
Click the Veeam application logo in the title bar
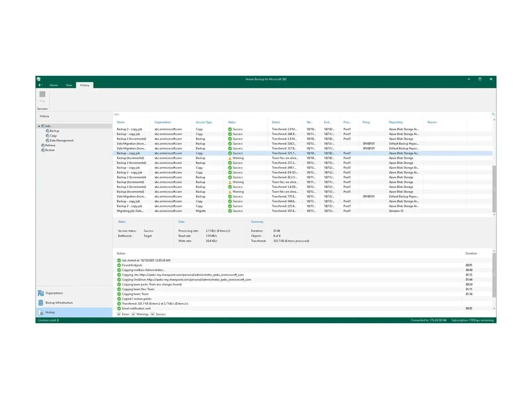point(39,79)
